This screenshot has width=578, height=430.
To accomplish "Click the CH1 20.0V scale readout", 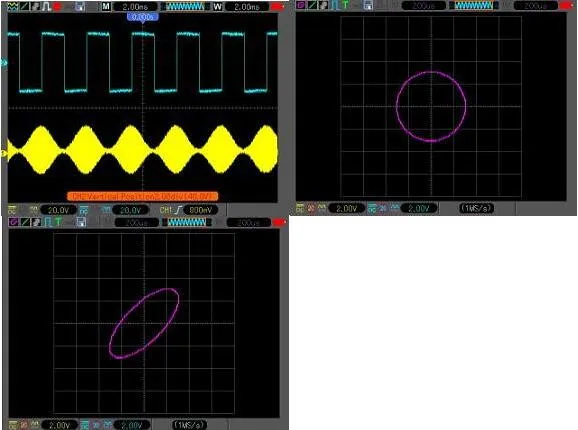I will 58,210.
